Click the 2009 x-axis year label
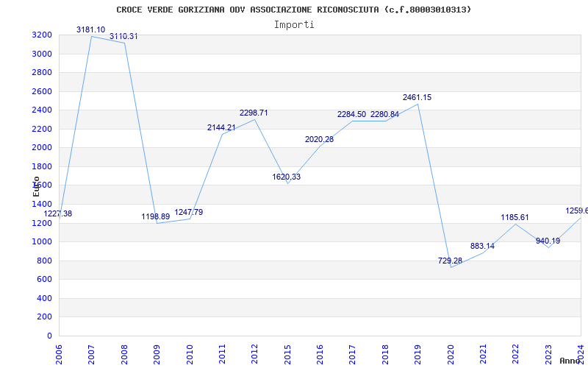 tap(157, 354)
